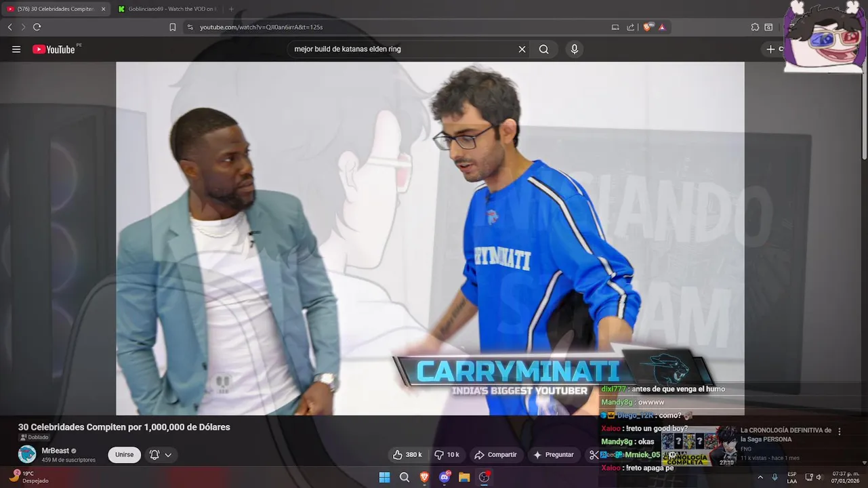Click the 459 M de suscriptores text

(68, 460)
